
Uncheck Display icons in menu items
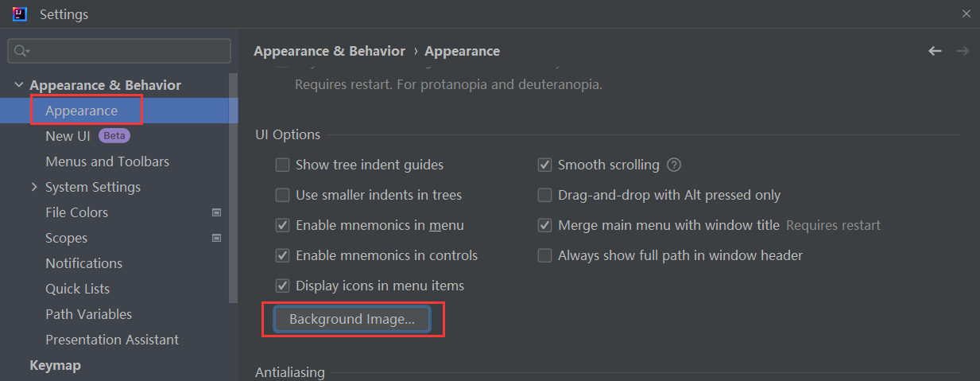[282, 286]
